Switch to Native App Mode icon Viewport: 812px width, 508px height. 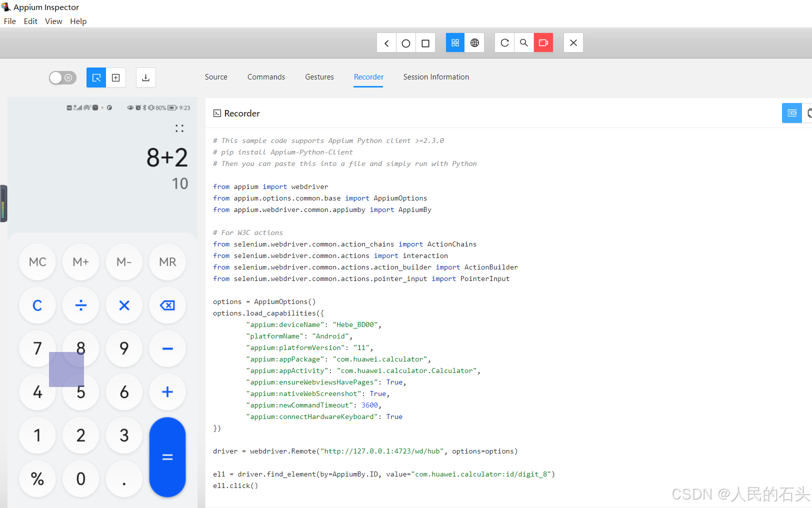[x=455, y=43]
